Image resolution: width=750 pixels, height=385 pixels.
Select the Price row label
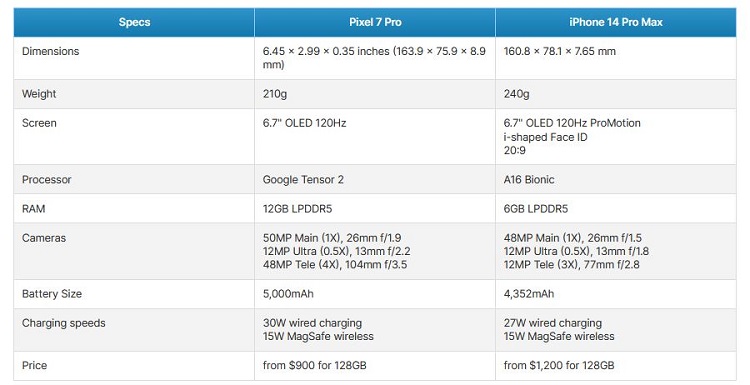tap(34, 365)
